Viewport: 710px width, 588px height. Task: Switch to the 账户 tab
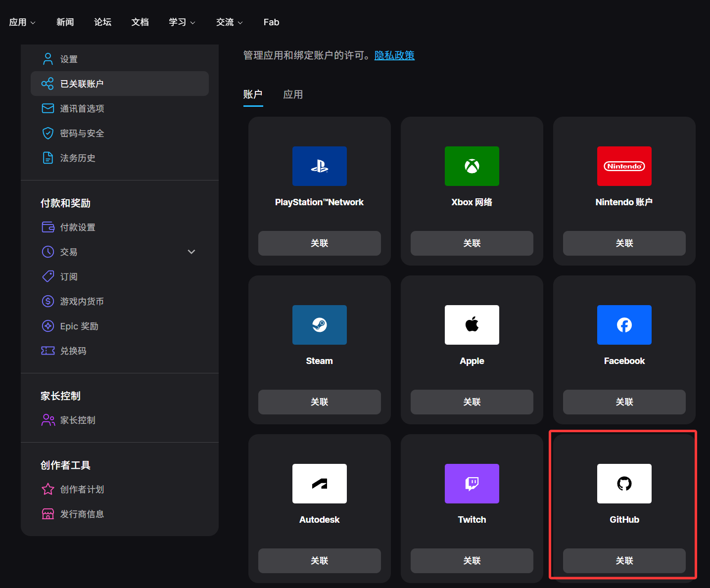coord(253,94)
